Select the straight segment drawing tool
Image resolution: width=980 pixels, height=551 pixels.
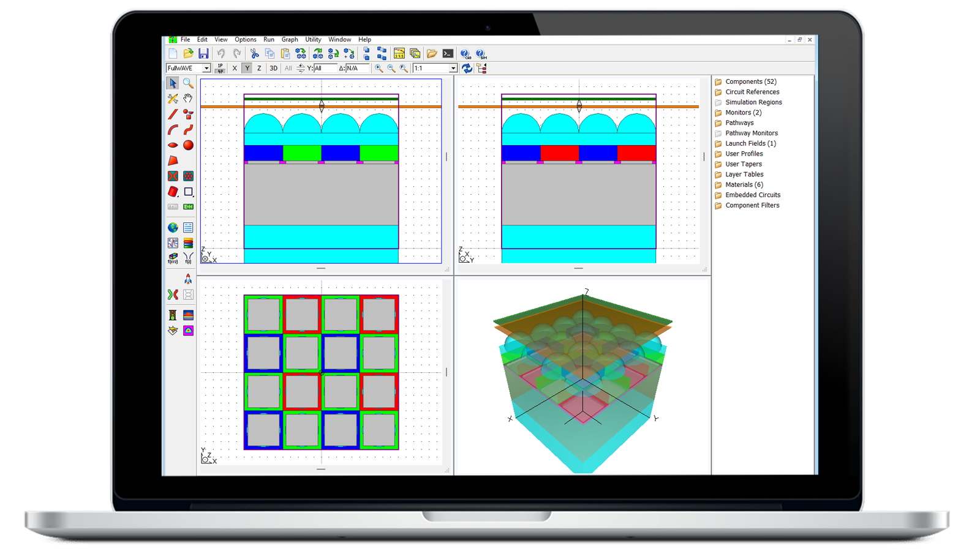tap(173, 114)
